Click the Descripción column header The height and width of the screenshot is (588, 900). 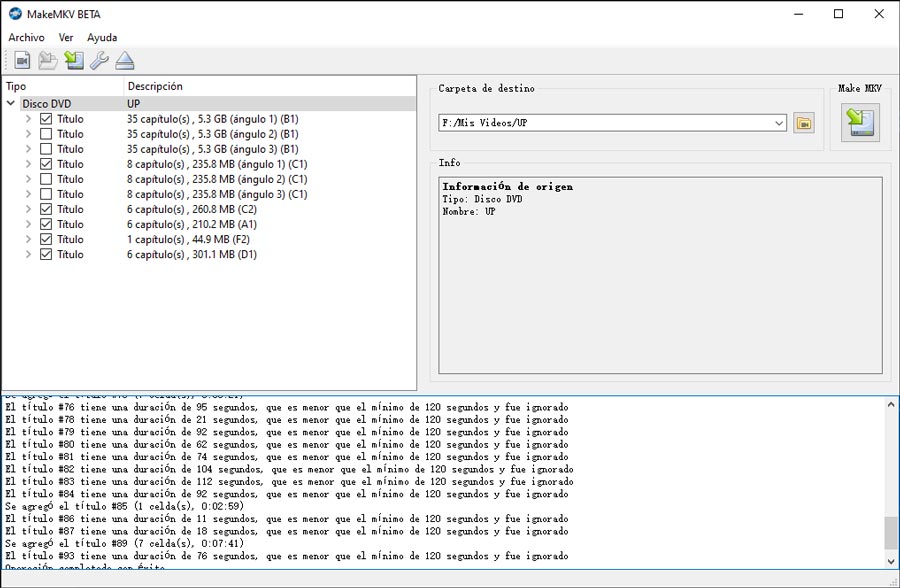[269, 86]
